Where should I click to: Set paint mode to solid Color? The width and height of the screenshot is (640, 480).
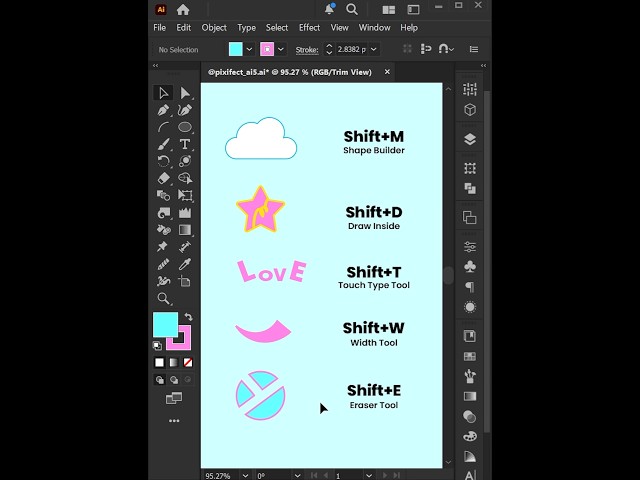(x=160, y=362)
